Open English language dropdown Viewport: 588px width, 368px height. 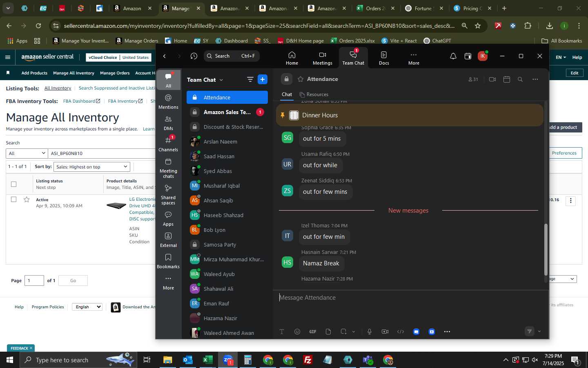tap(87, 307)
